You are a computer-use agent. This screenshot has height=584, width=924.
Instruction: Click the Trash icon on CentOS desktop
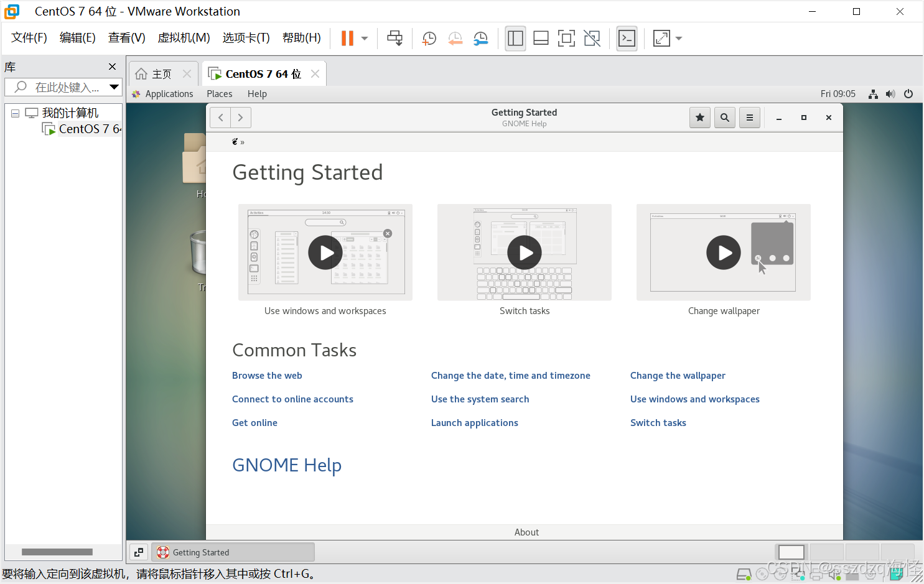point(198,252)
